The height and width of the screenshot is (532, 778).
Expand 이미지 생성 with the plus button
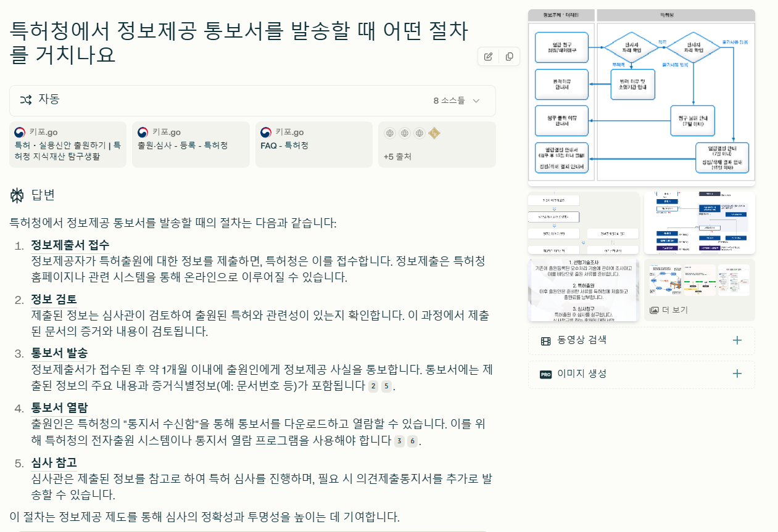tap(737, 374)
